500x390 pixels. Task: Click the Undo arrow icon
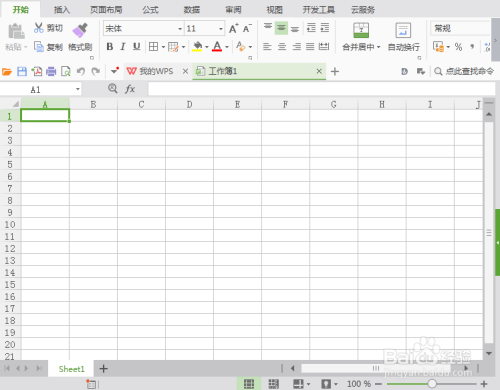[81, 71]
